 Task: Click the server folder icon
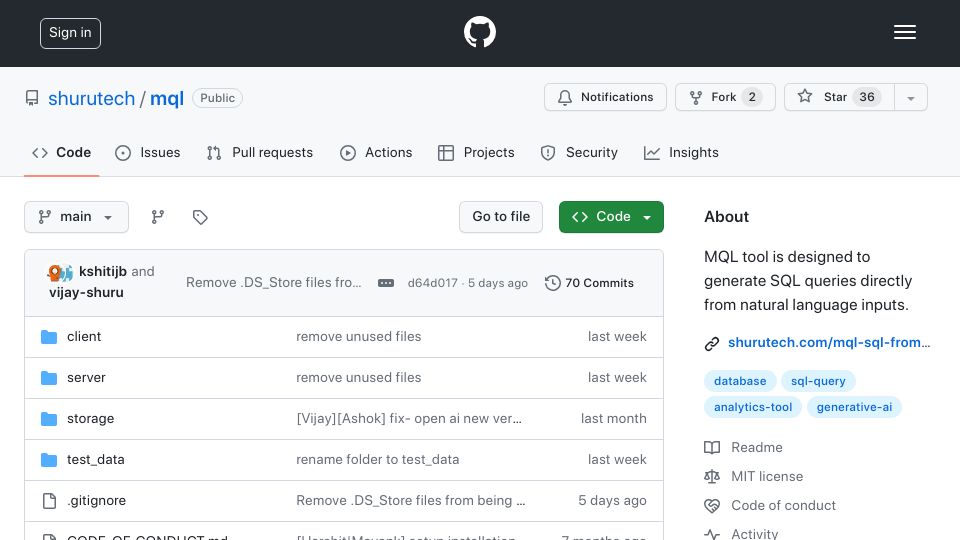pos(49,378)
